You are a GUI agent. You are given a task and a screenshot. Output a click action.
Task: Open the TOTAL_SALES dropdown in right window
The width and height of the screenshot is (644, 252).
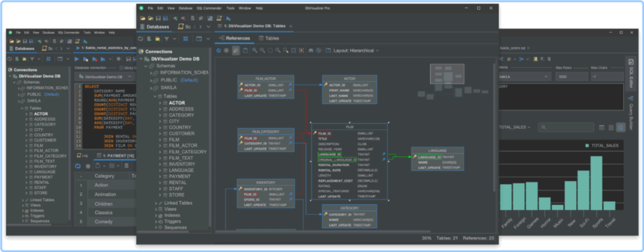click(515, 127)
